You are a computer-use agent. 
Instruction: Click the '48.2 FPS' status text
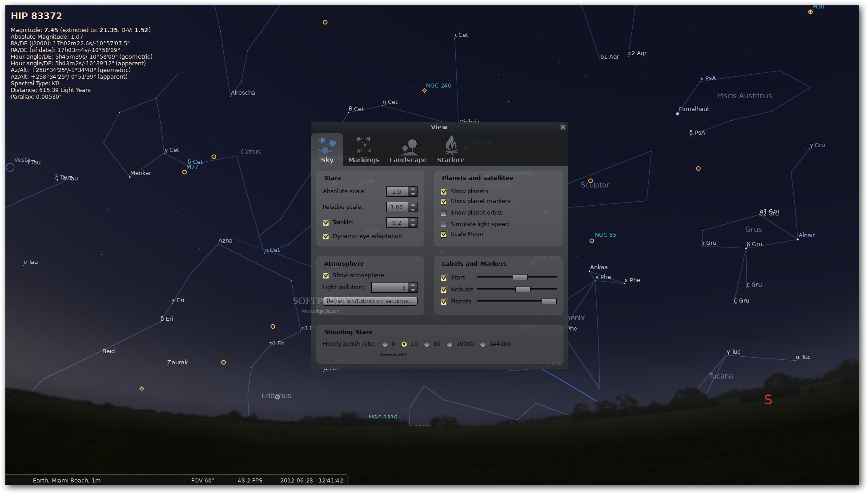pyautogui.click(x=250, y=480)
